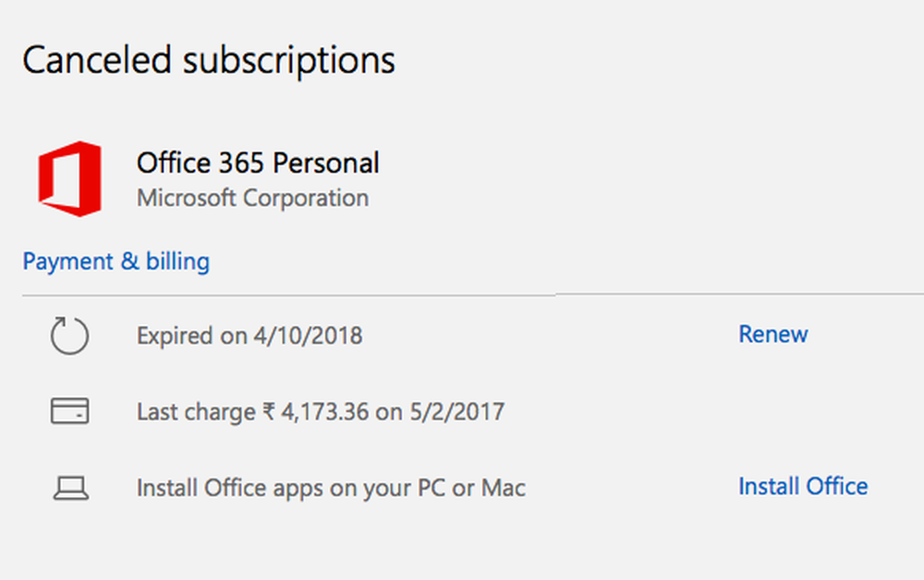Image resolution: width=924 pixels, height=580 pixels.
Task: Click the red Office logo icon
Action: coord(69,178)
